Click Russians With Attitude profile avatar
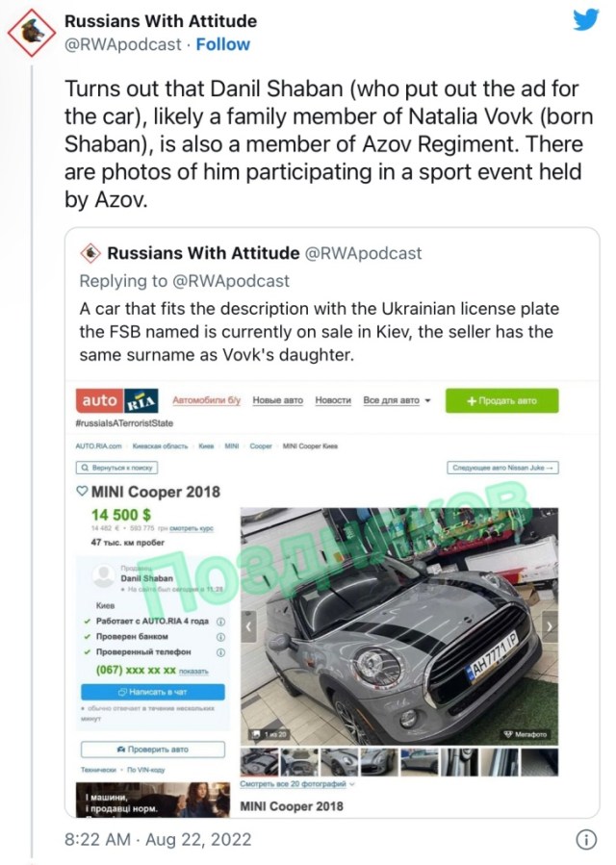 tap(31, 32)
